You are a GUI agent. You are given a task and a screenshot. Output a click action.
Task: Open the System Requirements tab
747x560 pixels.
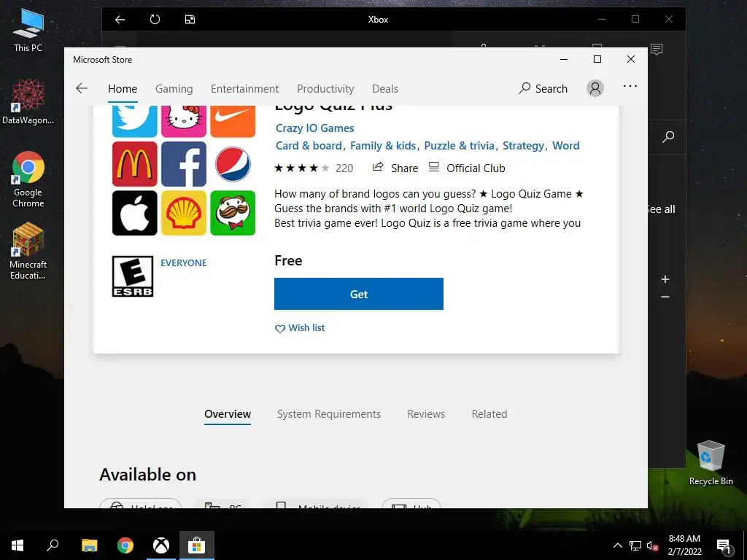coord(329,414)
